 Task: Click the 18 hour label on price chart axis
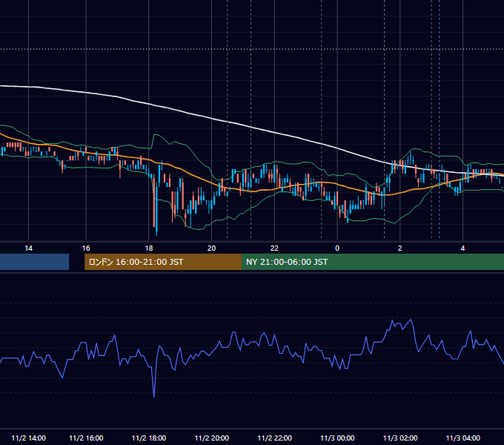click(x=149, y=248)
